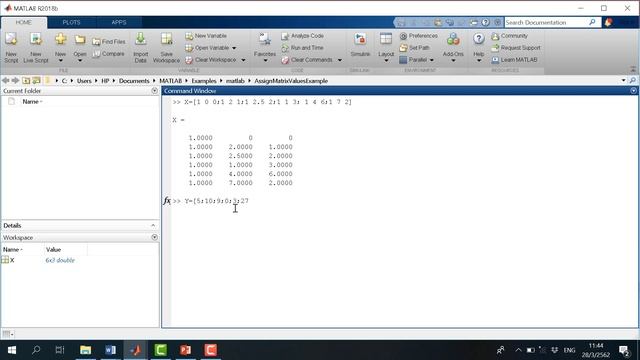This screenshot has width=640, height=360.
Task: Open File Explorer from the taskbar
Action: point(85,350)
